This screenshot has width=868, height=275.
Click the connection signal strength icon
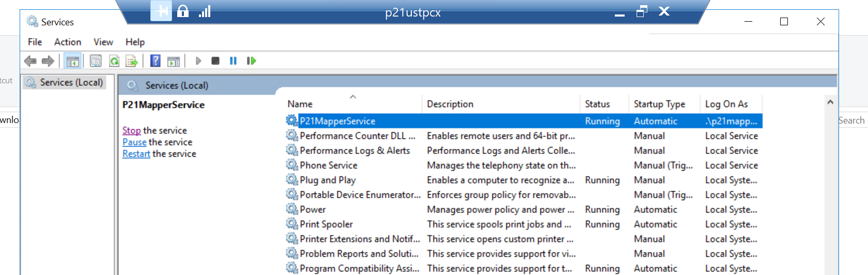point(205,11)
